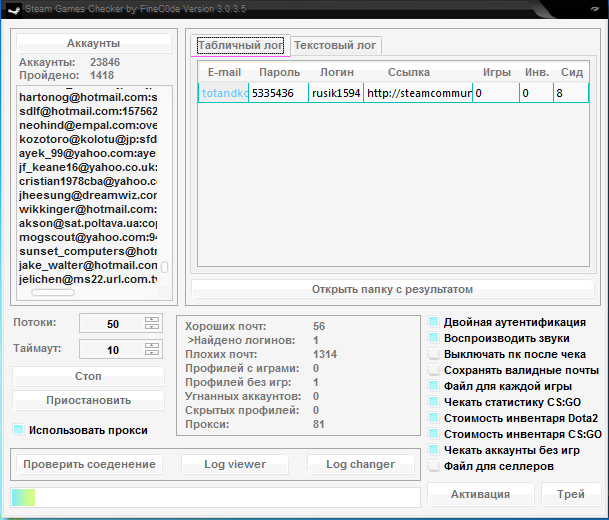Click the Проверить соеденение button
The image size is (609, 520).
[x=89, y=464]
